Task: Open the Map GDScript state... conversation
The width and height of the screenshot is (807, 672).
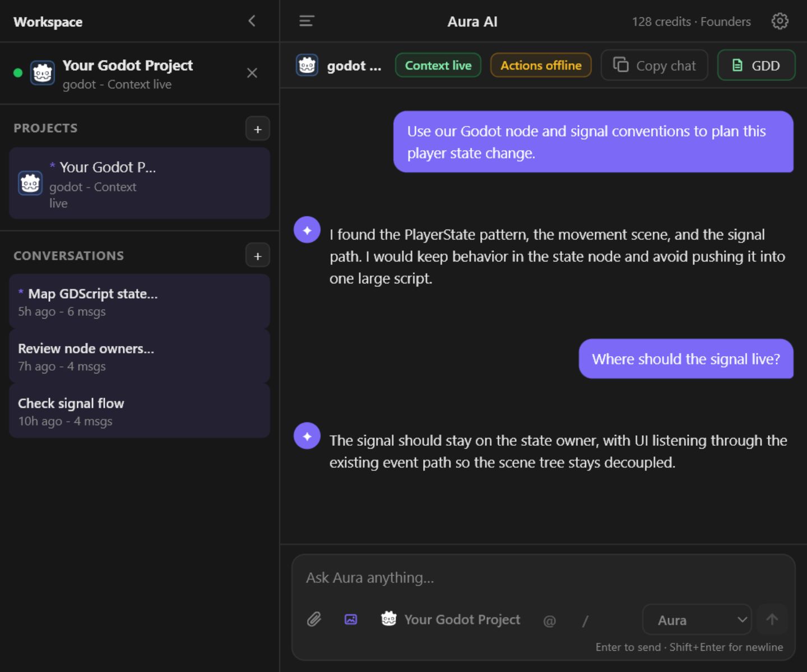Action: [140, 302]
